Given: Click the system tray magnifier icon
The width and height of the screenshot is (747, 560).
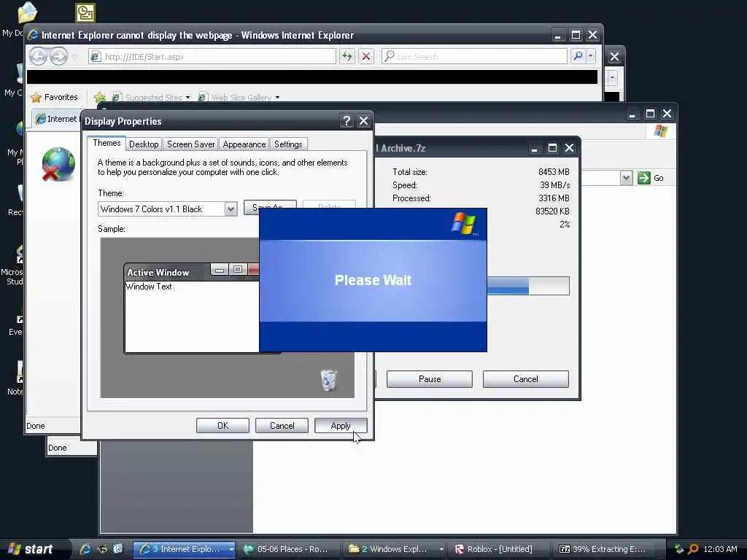Looking at the screenshot, I should point(693,549).
